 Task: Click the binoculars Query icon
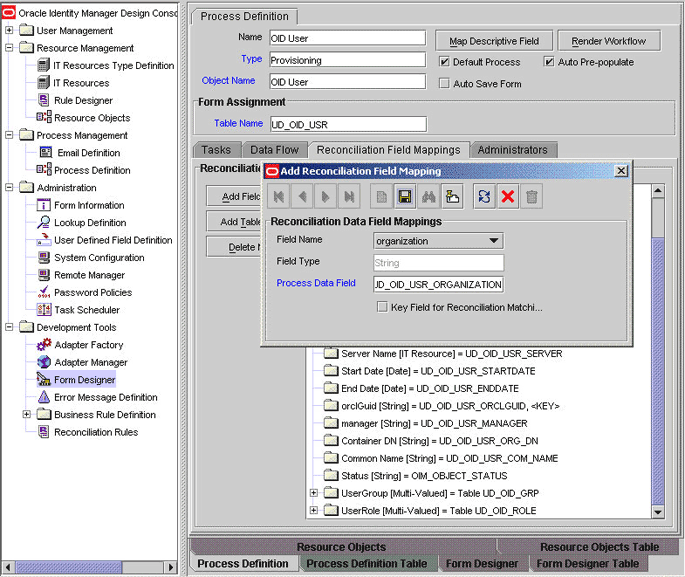coord(429,197)
